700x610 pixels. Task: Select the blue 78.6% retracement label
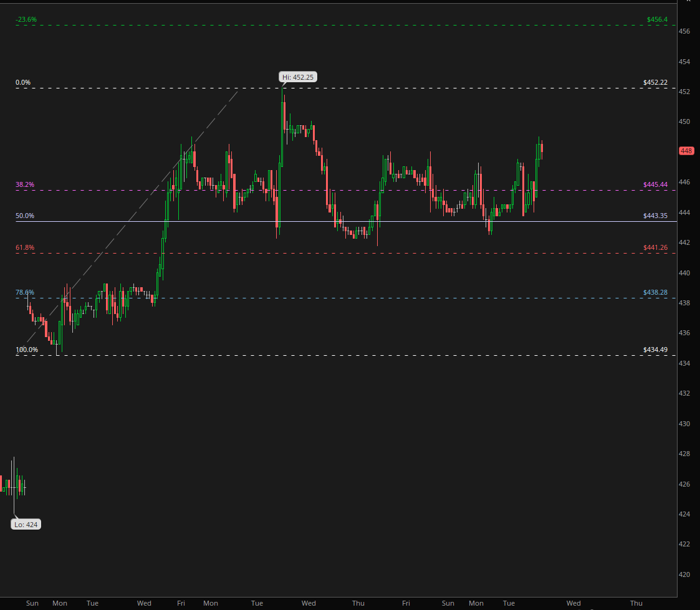[25, 293]
